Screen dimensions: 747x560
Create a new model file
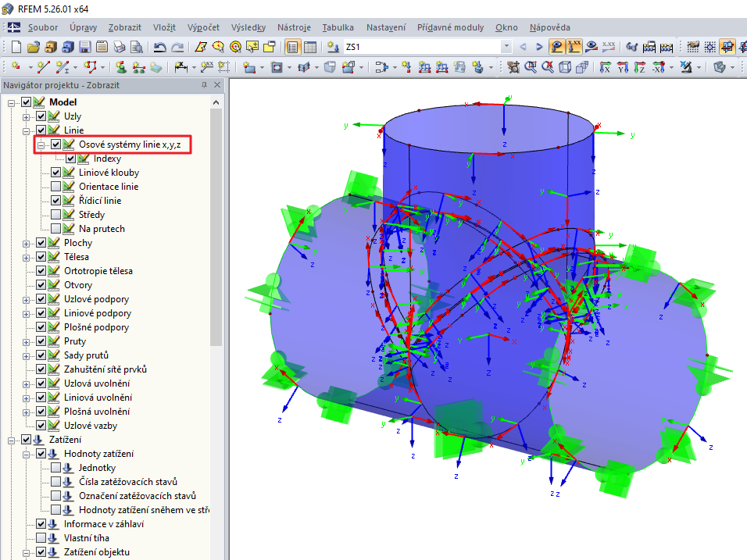point(16,47)
